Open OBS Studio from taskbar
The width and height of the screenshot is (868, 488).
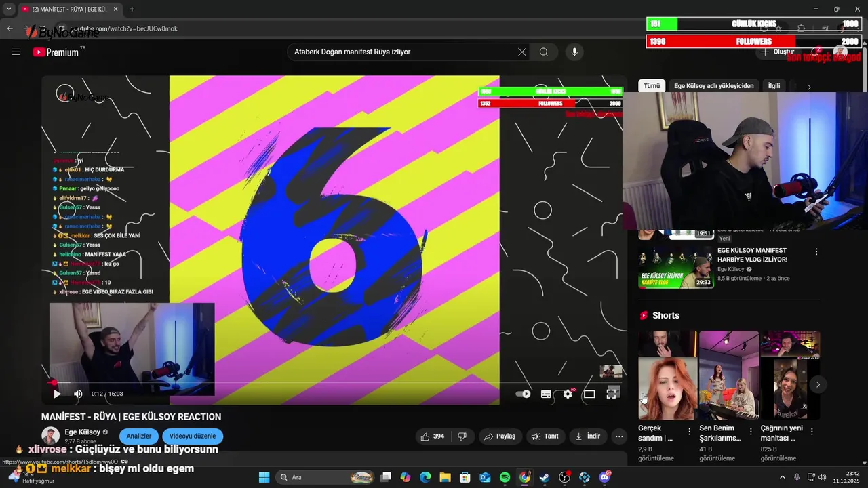pyautogui.click(x=564, y=477)
